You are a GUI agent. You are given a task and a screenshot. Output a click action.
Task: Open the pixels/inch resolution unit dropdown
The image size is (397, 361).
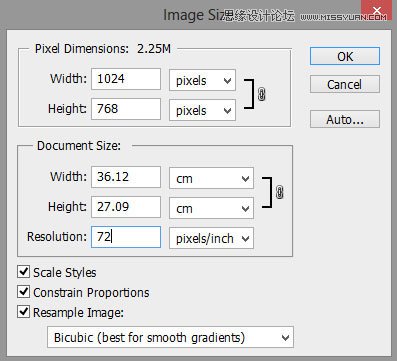[x=211, y=238]
